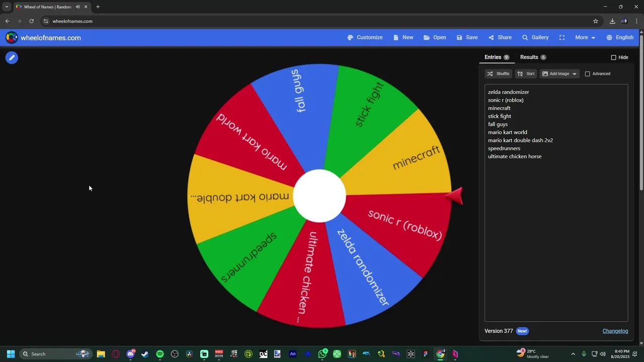The width and height of the screenshot is (644, 362).
Task: Open Opera browser from taskbar
Action: tap(116, 354)
